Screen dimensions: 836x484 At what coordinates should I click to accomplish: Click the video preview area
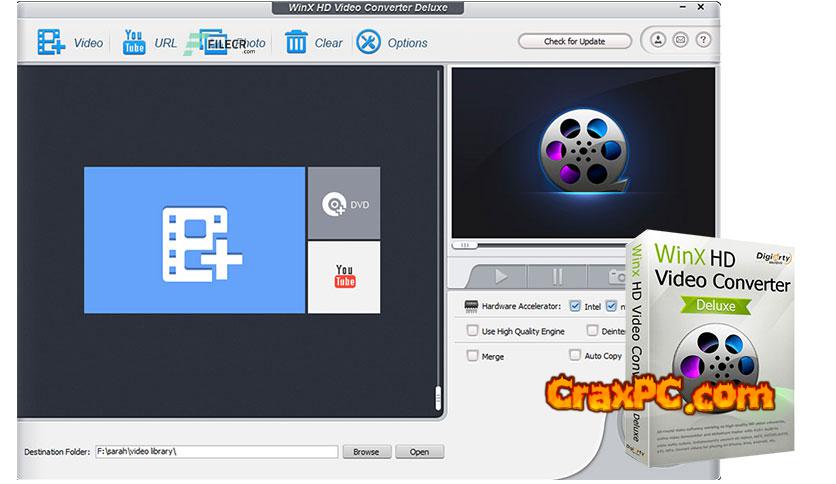pyautogui.click(x=583, y=152)
